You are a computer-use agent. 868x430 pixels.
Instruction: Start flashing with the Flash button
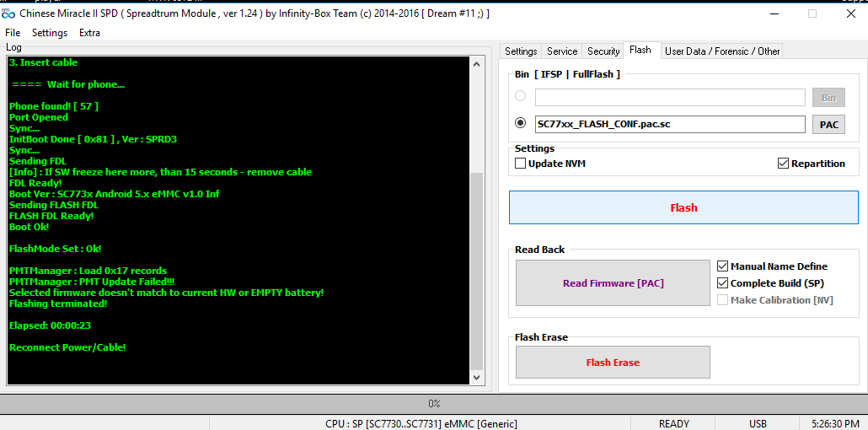pyautogui.click(x=683, y=207)
